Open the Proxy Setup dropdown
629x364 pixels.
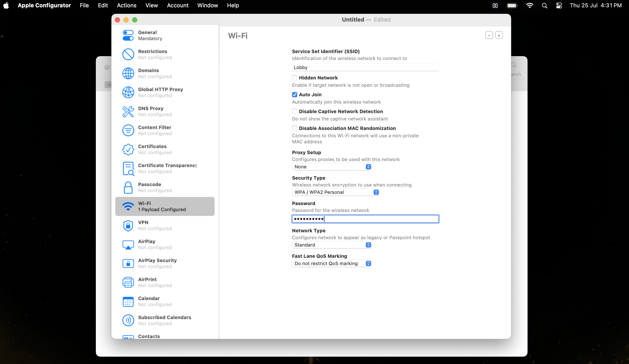pyautogui.click(x=332, y=167)
